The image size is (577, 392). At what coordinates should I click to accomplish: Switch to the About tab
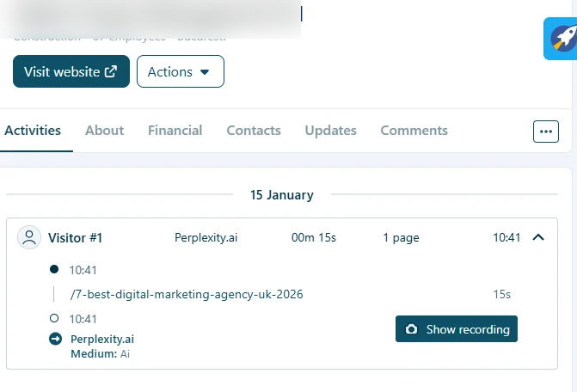(x=104, y=131)
